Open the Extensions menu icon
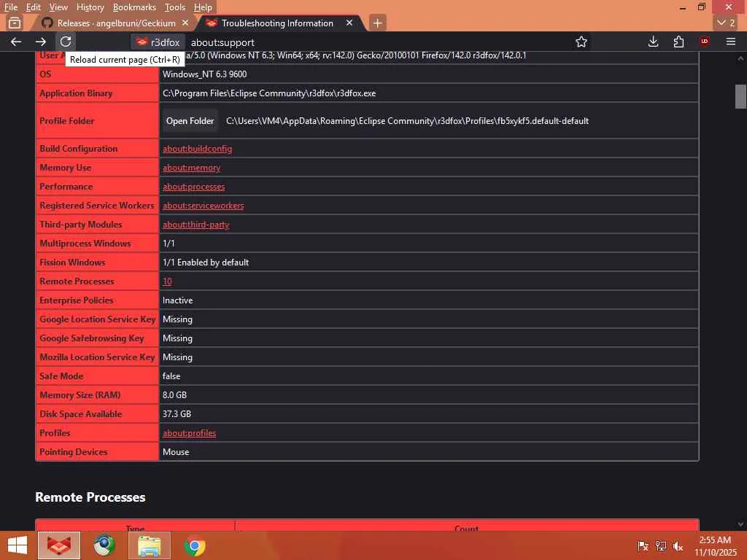The height and width of the screenshot is (560, 747). 678,42
